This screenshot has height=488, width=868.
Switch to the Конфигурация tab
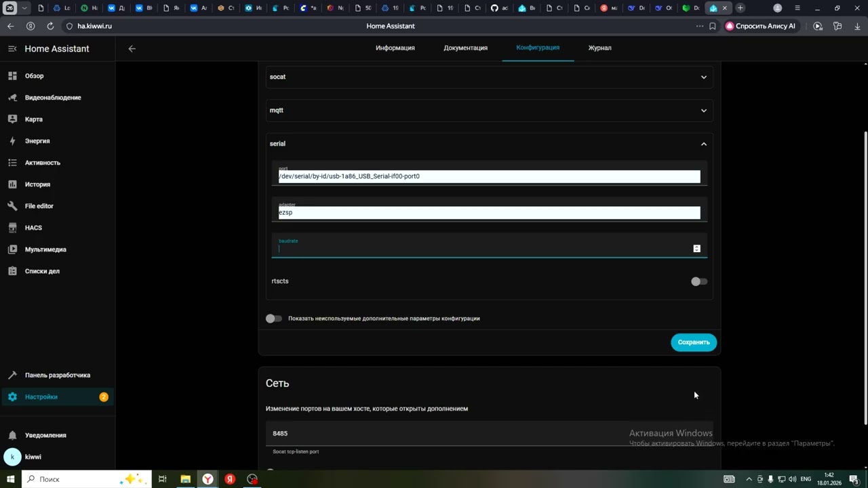click(538, 48)
